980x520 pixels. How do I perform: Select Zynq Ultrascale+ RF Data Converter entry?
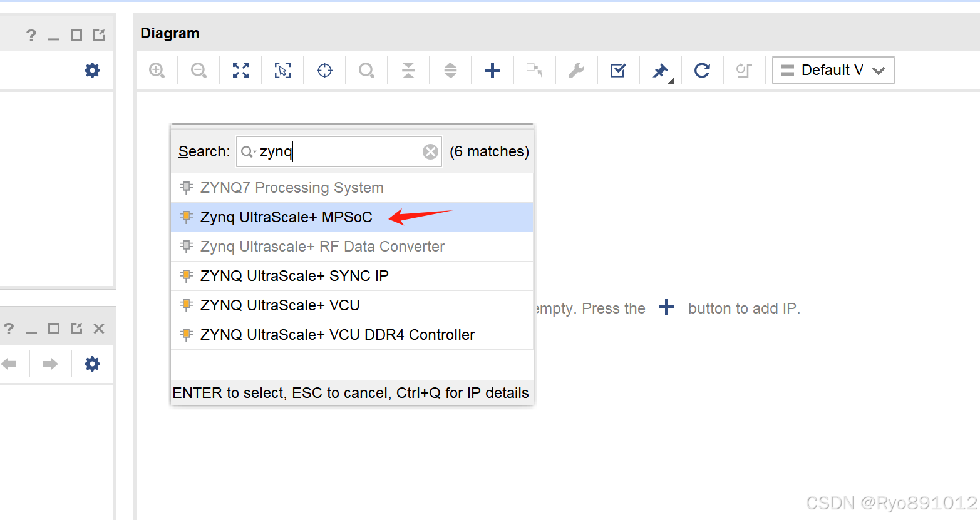(x=352, y=247)
